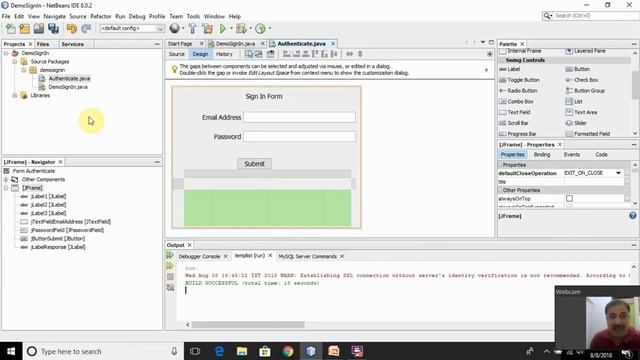
Task: Click the Debug Project toolbar icon
Action: click(x=241, y=29)
